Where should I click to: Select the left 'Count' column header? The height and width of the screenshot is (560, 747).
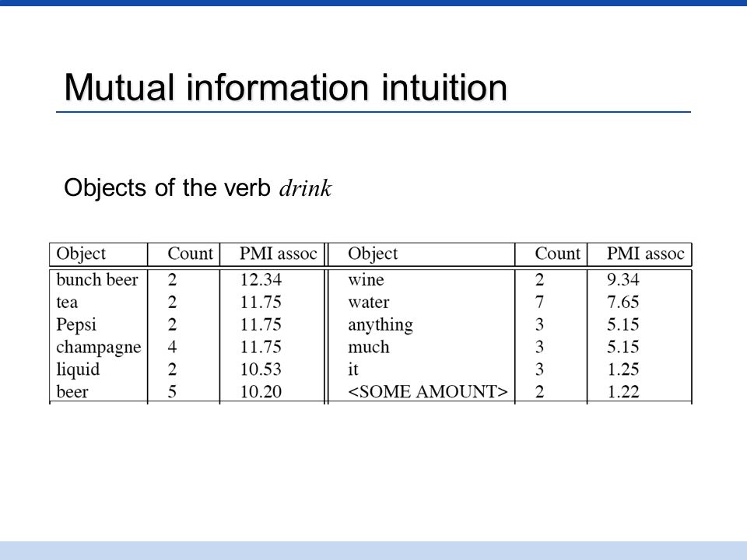pyautogui.click(x=190, y=254)
